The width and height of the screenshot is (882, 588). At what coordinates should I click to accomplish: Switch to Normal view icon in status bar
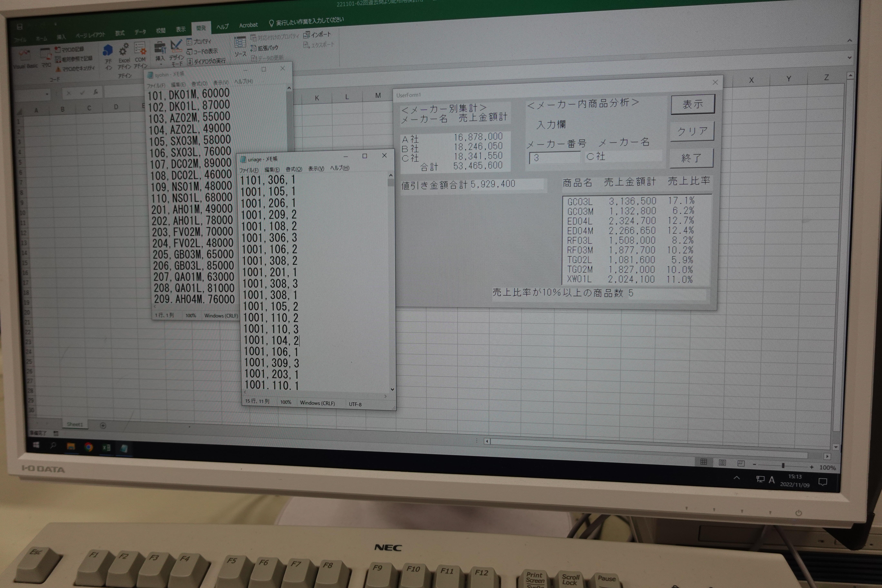pos(704,462)
